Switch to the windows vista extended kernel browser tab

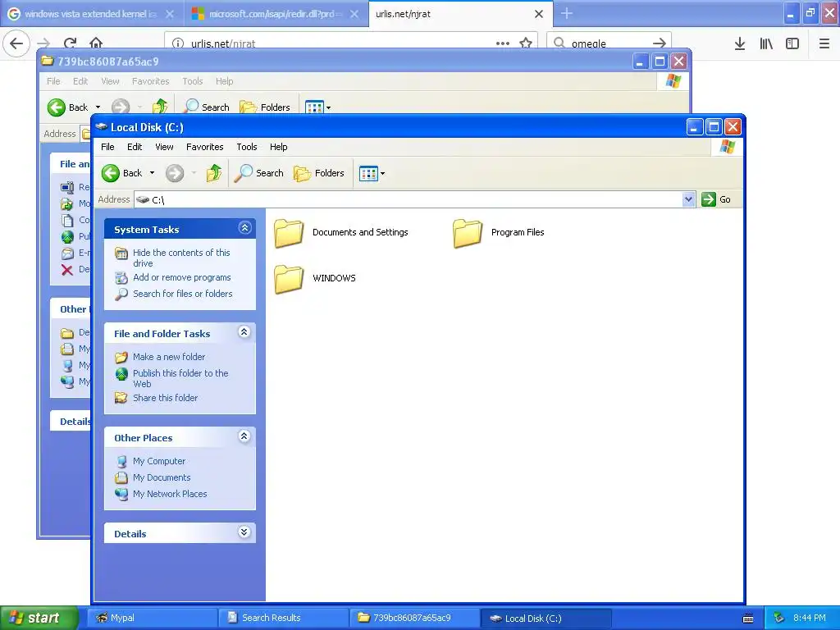[x=91, y=14]
